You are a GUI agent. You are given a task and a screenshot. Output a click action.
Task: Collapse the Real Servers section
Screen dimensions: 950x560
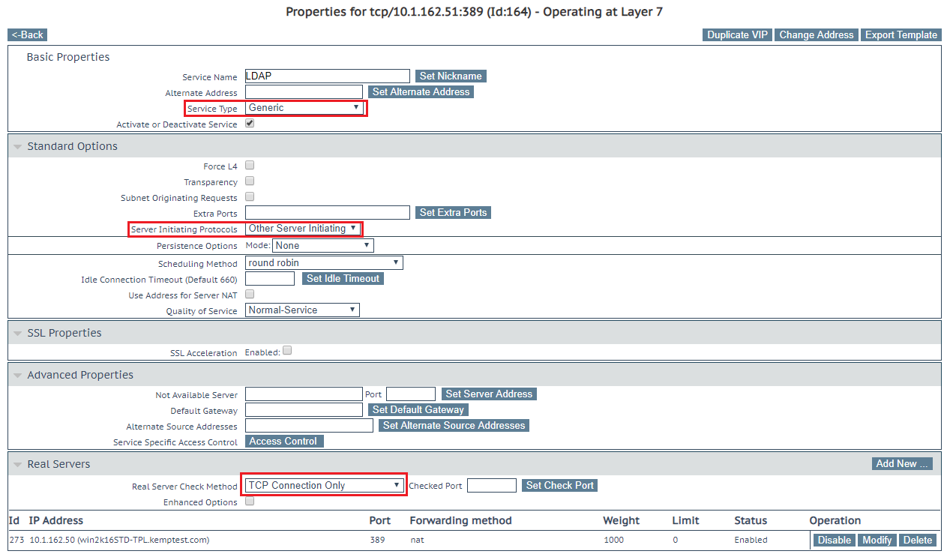tap(17, 465)
